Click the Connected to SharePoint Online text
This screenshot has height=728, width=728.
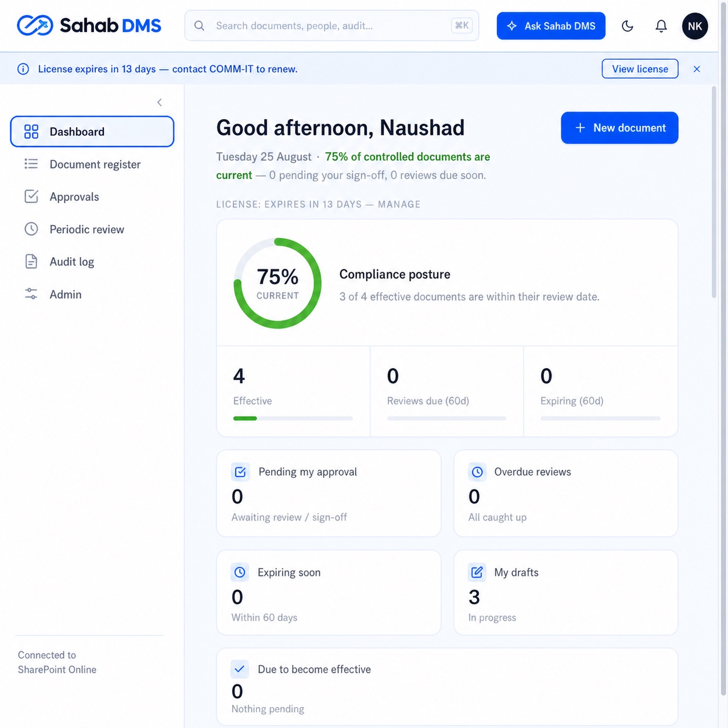[x=57, y=662]
